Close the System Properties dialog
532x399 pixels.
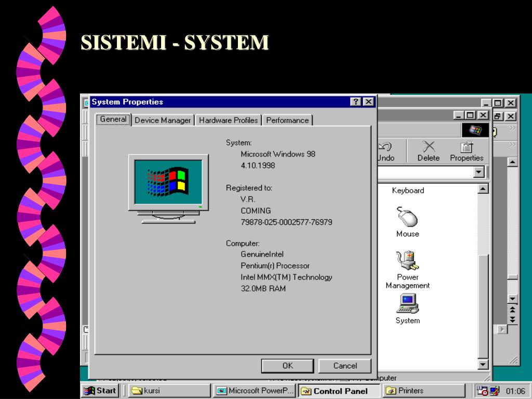coord(368,102)
